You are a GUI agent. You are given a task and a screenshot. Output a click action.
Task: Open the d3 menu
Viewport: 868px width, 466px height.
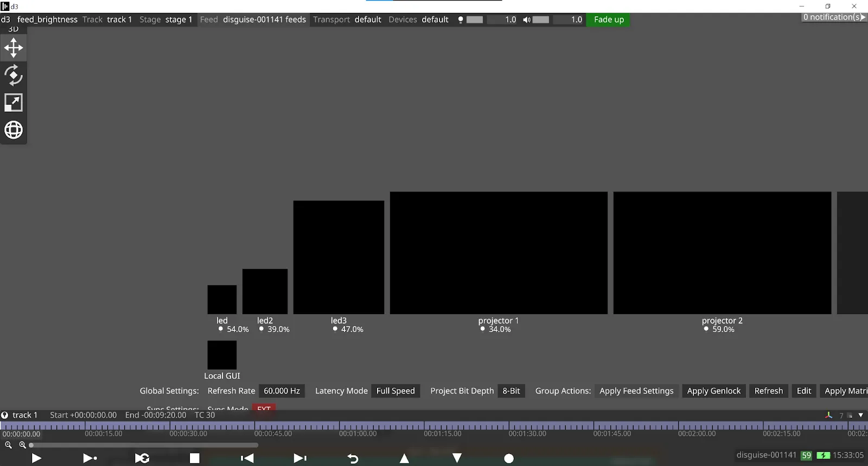tap(5, 20)
